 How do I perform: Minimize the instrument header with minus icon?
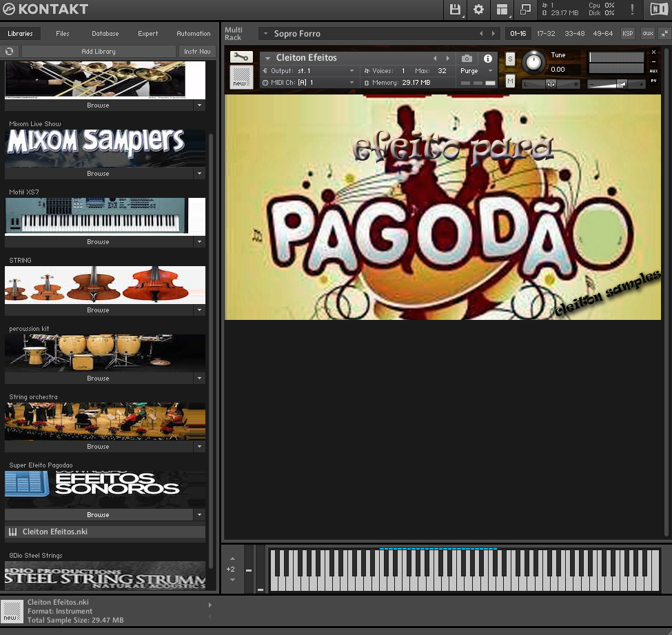pyautogui.click(x=653, y=62)
